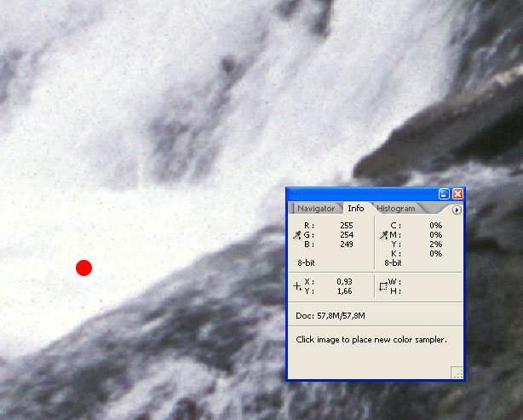Click the crosshair XY coordinates icon
The image size is (523, 420).
point(297,286)
